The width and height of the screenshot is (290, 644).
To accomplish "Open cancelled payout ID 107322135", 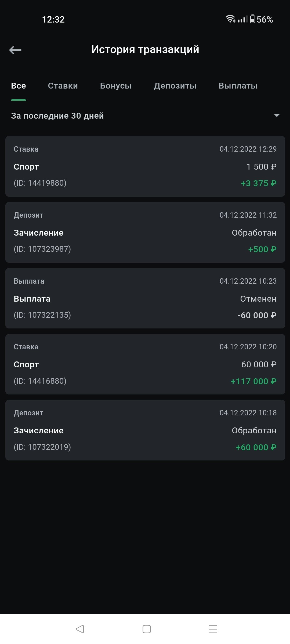I will click(145, 298).
